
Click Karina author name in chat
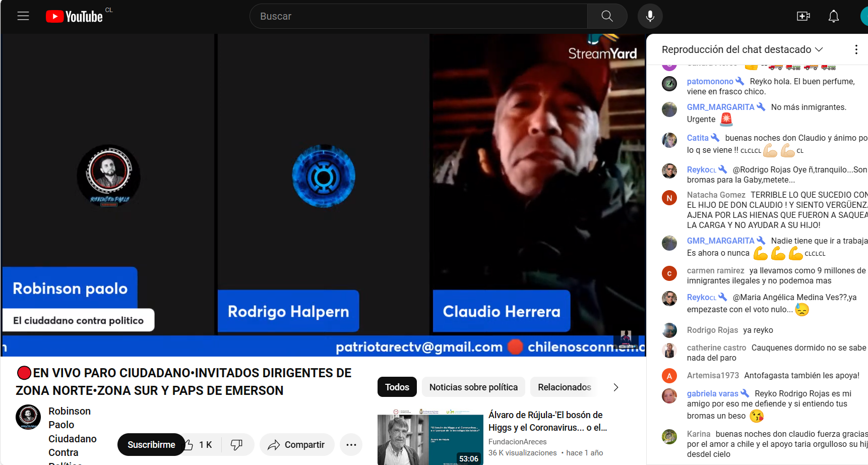(x=699, y=434)
